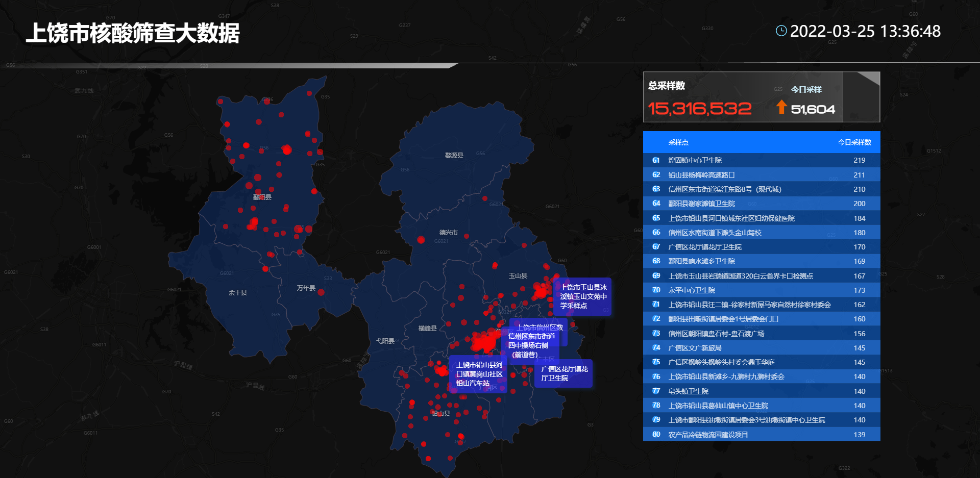Image resolution: width=980 pixels, height=478 pixels.
Task: Click the 婺源县 county label on map
Action: click(x=454, y=155)
